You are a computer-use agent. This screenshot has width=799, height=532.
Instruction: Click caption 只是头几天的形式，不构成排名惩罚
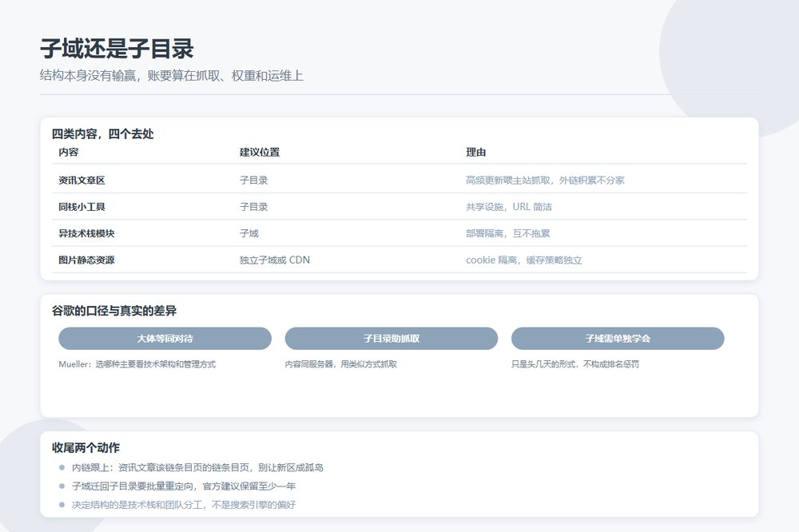click(x=575, y=364)
